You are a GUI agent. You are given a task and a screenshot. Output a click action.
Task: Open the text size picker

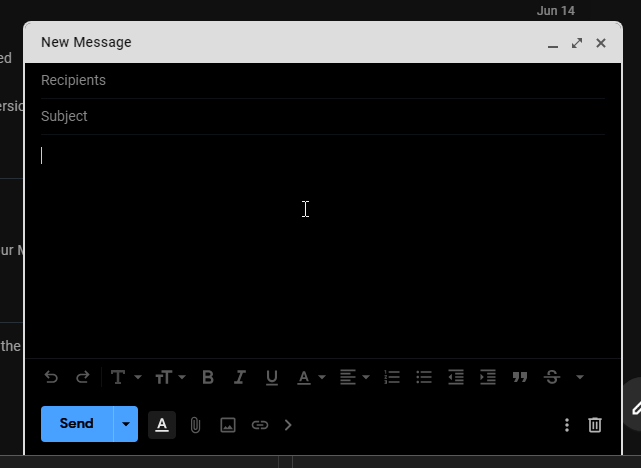170,377
